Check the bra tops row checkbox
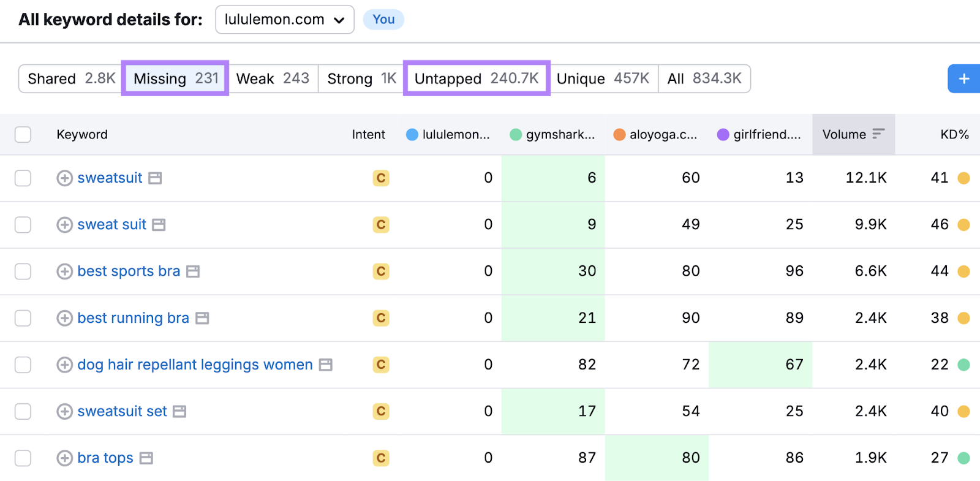Screen dimensions: 980x481 point(23,458)
